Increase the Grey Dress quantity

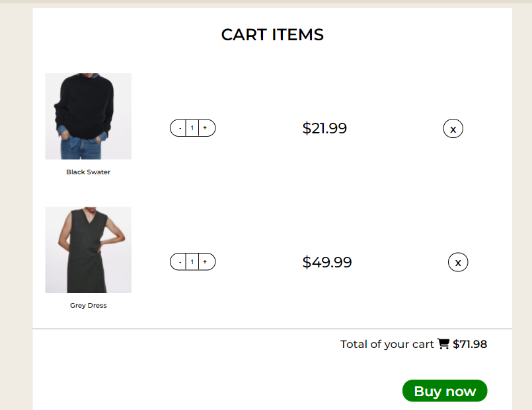205,261
